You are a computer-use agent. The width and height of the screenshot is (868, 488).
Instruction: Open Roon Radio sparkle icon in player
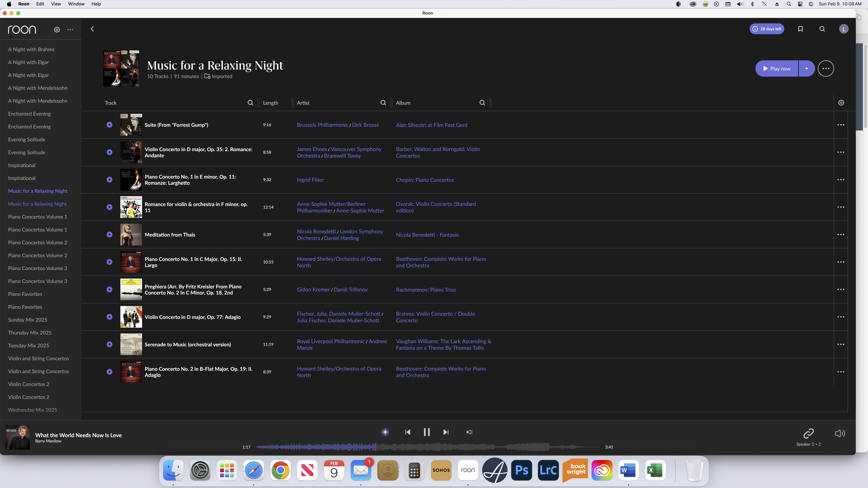[385, 432]
